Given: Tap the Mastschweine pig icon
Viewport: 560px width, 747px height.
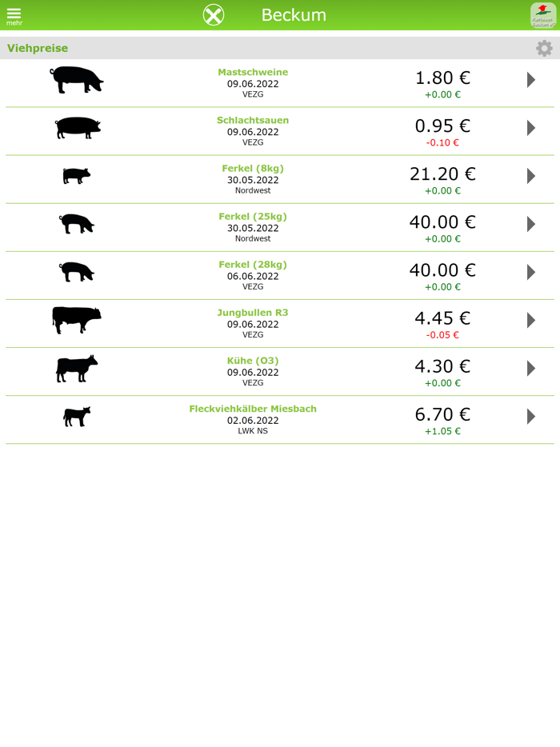Looking at the screenshot, I should (77, 80).
